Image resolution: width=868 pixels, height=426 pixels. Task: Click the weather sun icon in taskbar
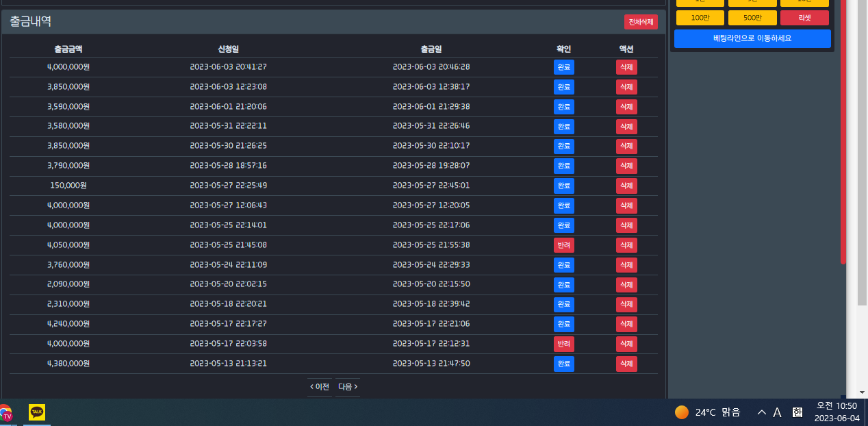coord(681,412)
